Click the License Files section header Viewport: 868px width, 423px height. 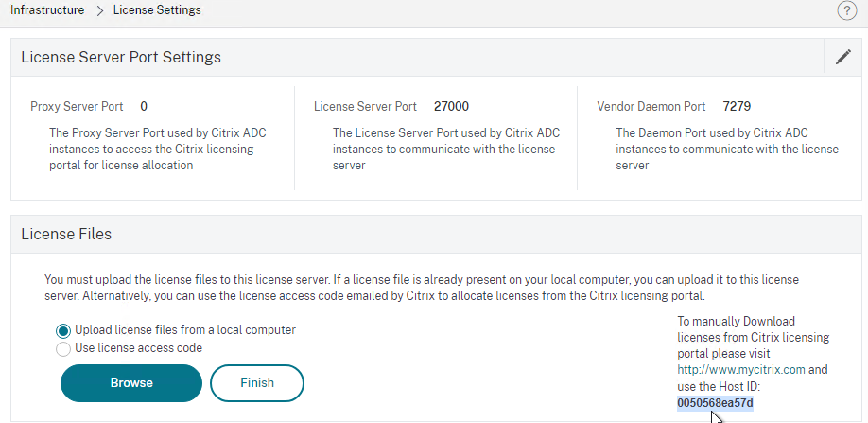point(66,234)
